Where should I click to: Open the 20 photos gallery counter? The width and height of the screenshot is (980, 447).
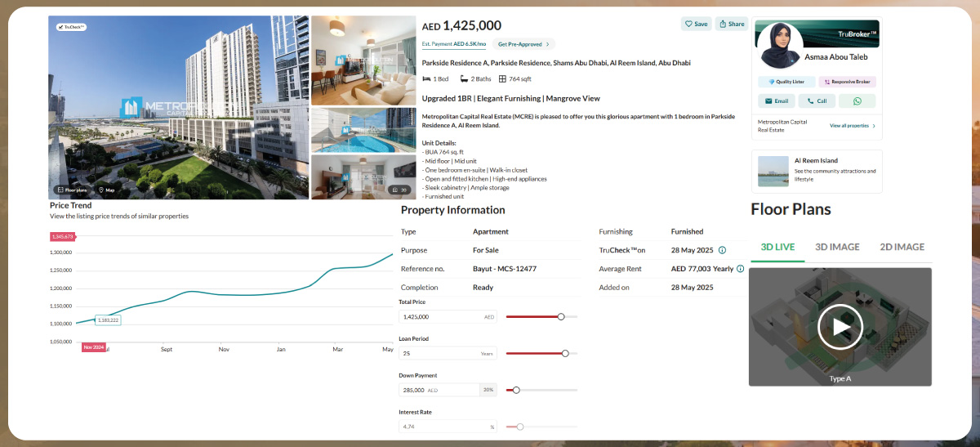point(399,190)
